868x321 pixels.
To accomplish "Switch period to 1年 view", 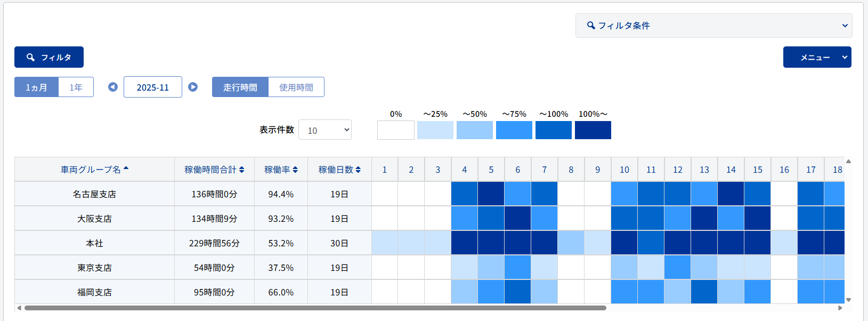I will click(x=76, y=87).
